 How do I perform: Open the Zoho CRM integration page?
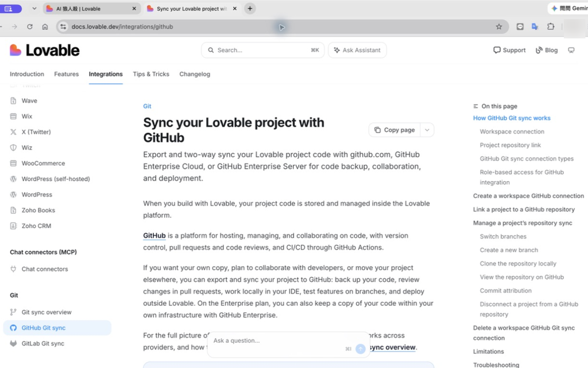tap(36, 226)
